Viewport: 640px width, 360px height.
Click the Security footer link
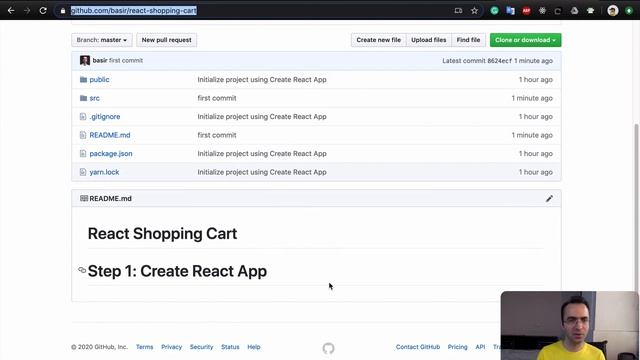coord(201,347)
